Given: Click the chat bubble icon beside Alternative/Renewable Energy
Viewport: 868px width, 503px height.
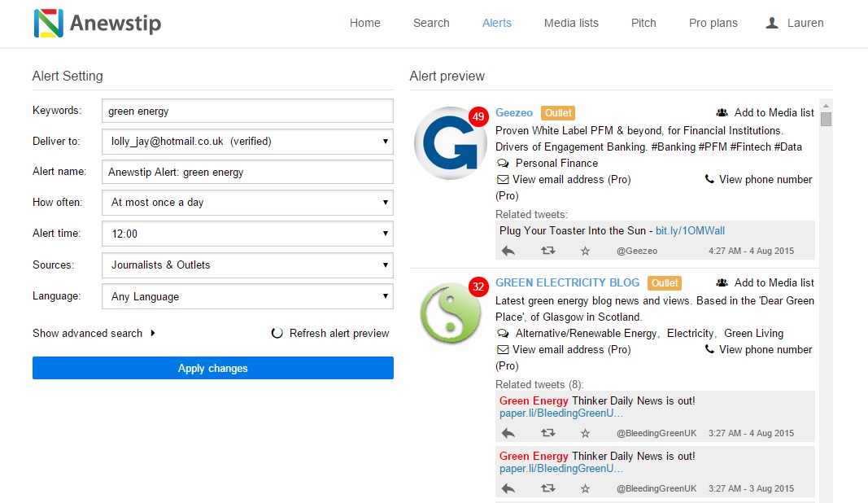Looking at the screenshot, I should click(503, 333).
